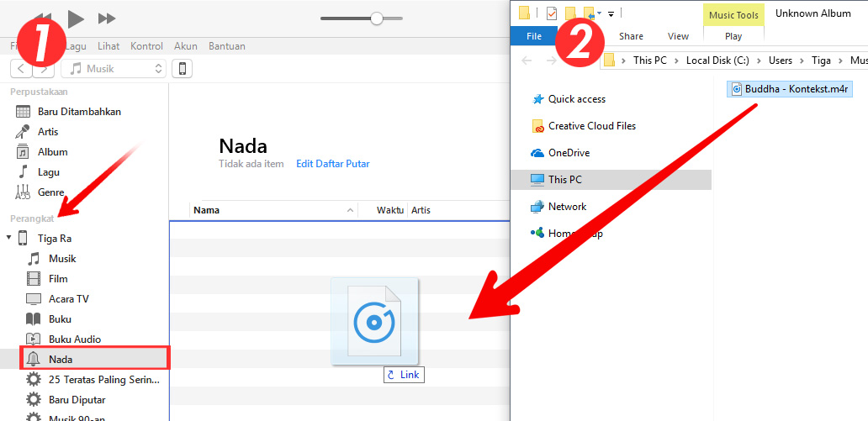868x421 pixels.
Task: Open the Bantuan menu
Action: [227, 46]
